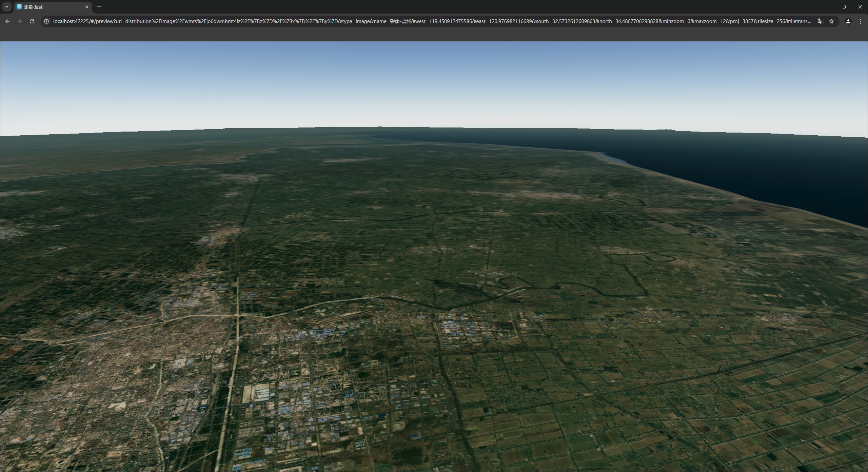Open the Chrome profile avatar
The image size is (868, 472).
pos(848,21)
